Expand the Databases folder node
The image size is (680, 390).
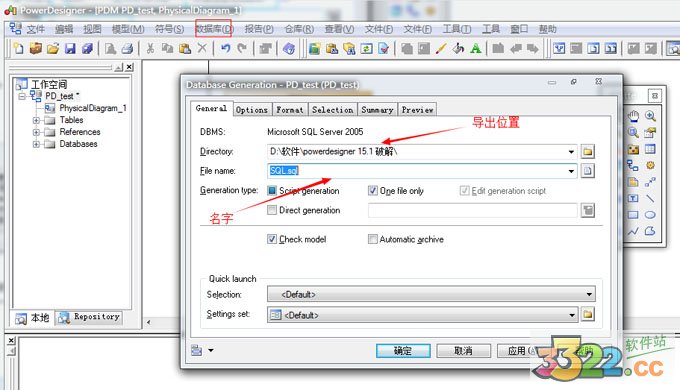point(36,144)
